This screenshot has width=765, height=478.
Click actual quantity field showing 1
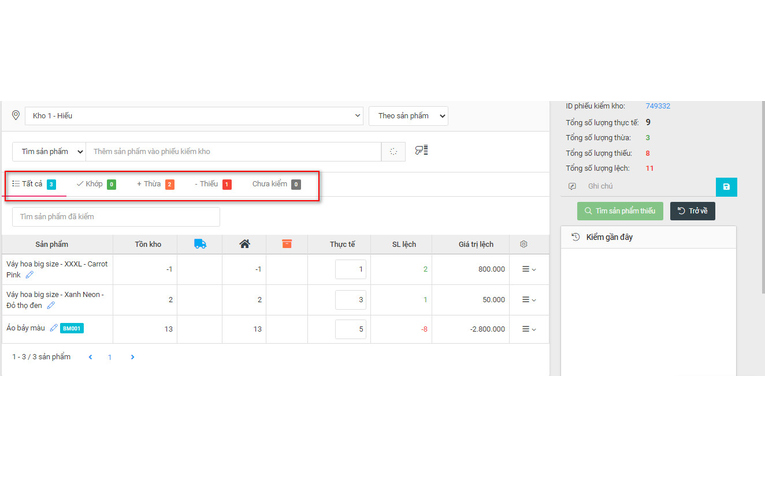pyautogui.click(x=350, y=269)
